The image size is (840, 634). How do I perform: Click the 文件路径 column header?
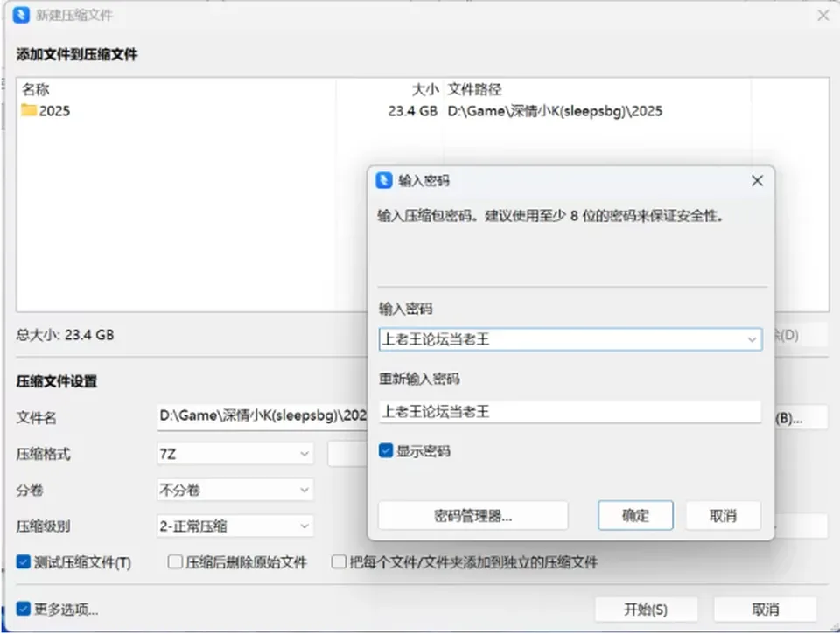pos(474,89)
